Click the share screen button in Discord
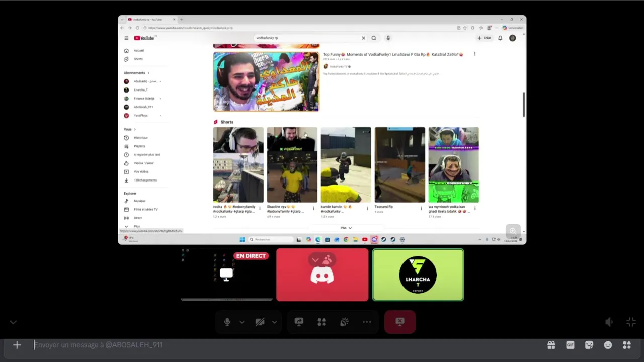 click(x=299, y=322)
